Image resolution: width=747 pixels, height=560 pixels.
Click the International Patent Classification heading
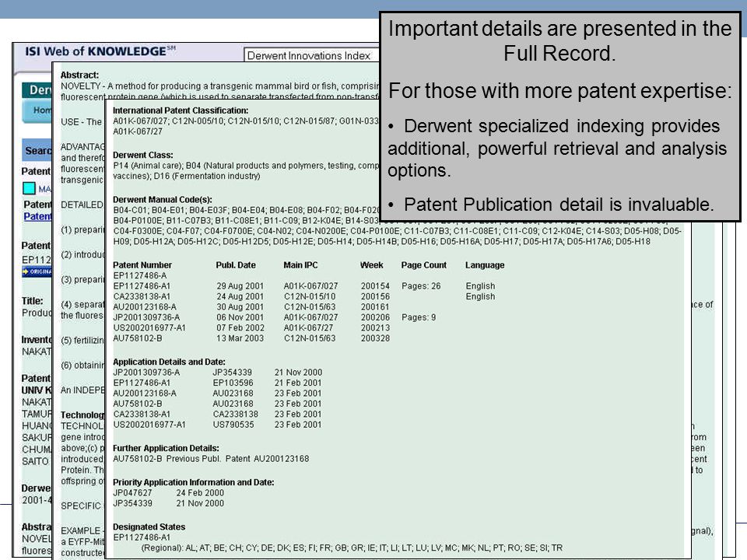181,110
